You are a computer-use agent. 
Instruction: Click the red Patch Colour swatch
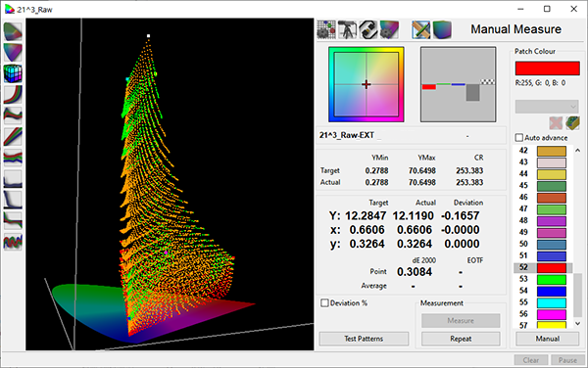547,69
